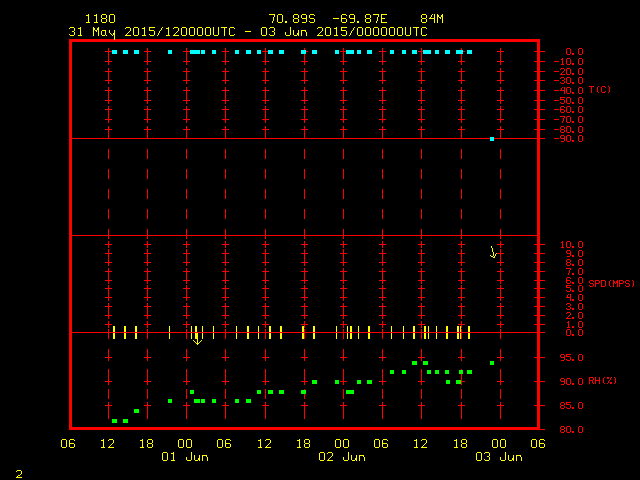
Task: Click the 01 Jun date label
Action: coord(185,457)
